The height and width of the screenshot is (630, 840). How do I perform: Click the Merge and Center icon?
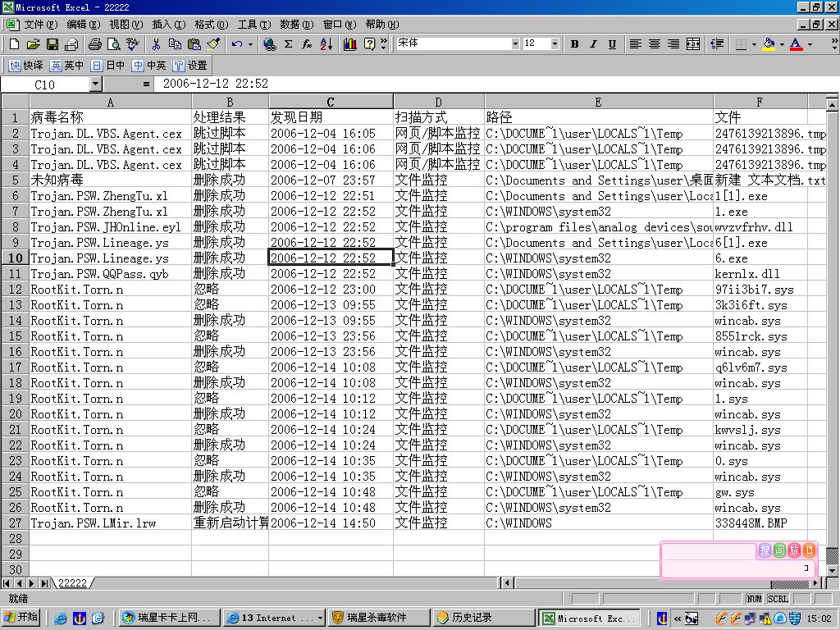coord(693,44)
